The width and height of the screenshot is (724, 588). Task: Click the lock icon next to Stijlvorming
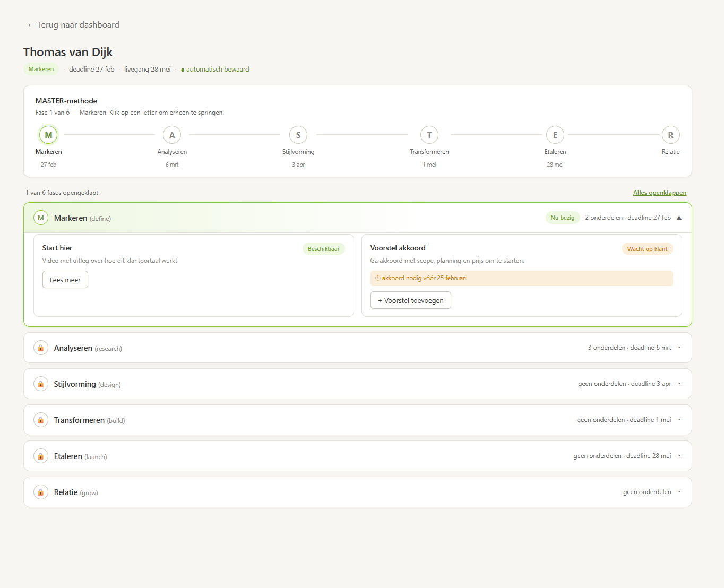41,384
